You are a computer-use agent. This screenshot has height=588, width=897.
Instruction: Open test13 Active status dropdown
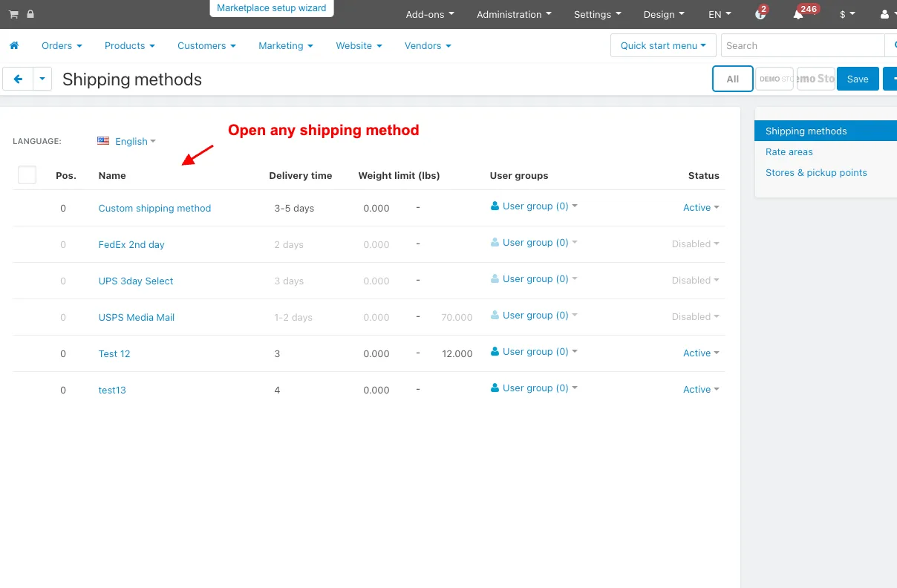[x=701, y=389]
